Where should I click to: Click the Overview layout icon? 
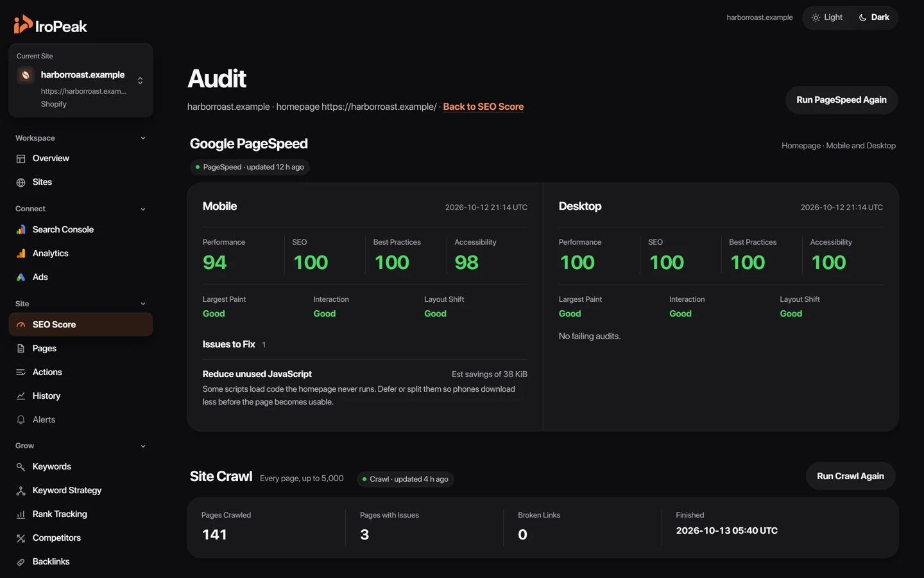(x=21, y=159)
